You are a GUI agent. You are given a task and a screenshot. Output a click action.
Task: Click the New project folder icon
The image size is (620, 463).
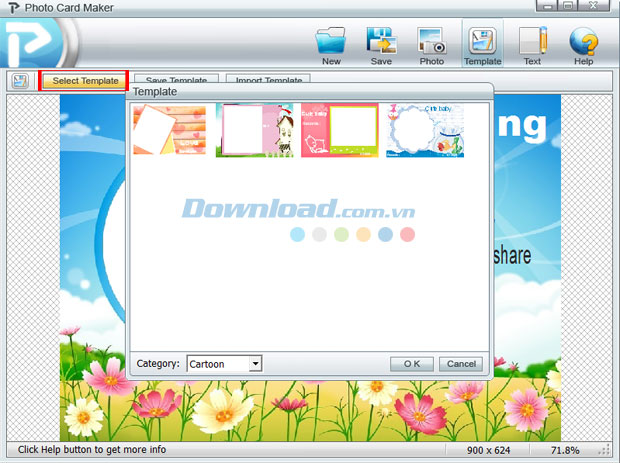(x=331, y=42)
